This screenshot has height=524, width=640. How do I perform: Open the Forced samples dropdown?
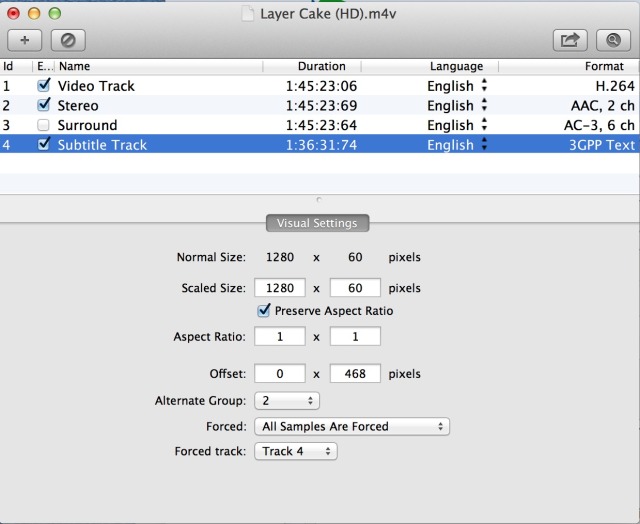click(x=352, y=426)
